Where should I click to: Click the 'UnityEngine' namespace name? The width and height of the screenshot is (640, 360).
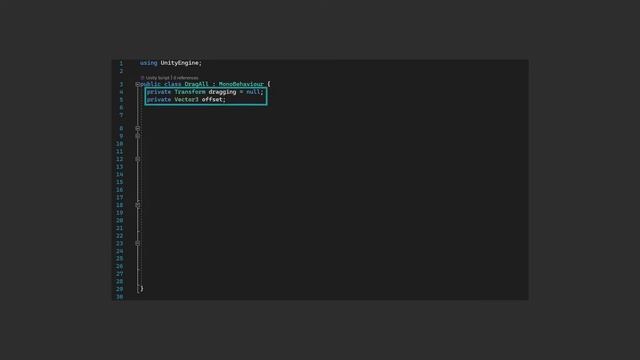point(179,63)
